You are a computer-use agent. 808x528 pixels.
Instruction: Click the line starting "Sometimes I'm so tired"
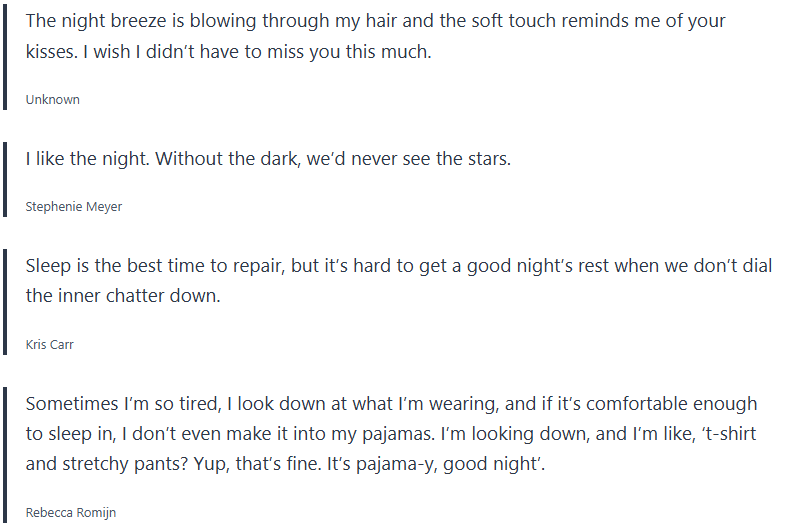tap(391, 404)
